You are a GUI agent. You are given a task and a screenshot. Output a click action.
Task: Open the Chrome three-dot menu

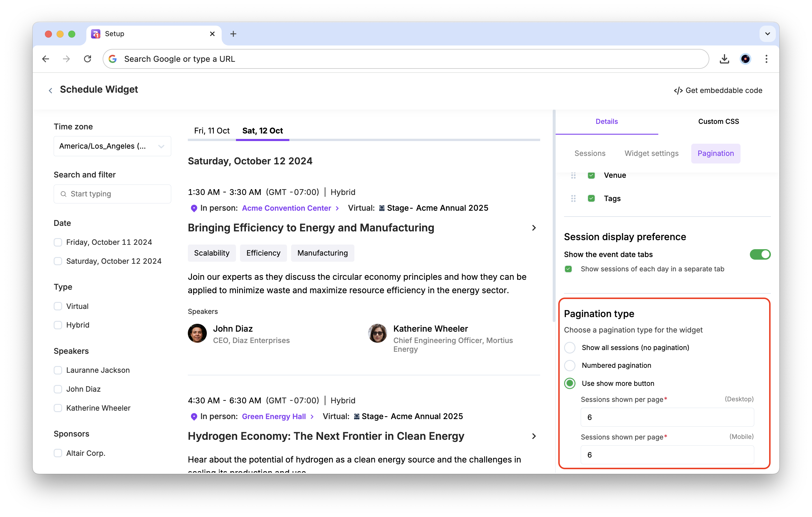[x=766, y=59]
